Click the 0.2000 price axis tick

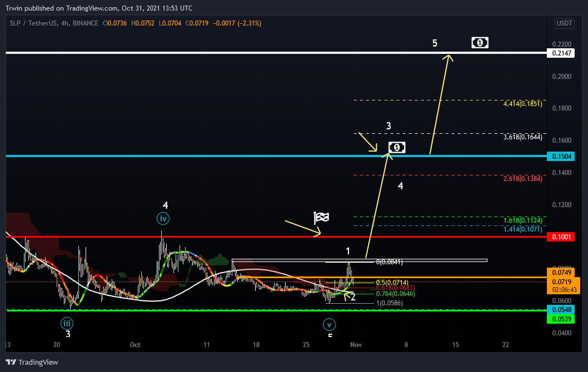point(562,77)
